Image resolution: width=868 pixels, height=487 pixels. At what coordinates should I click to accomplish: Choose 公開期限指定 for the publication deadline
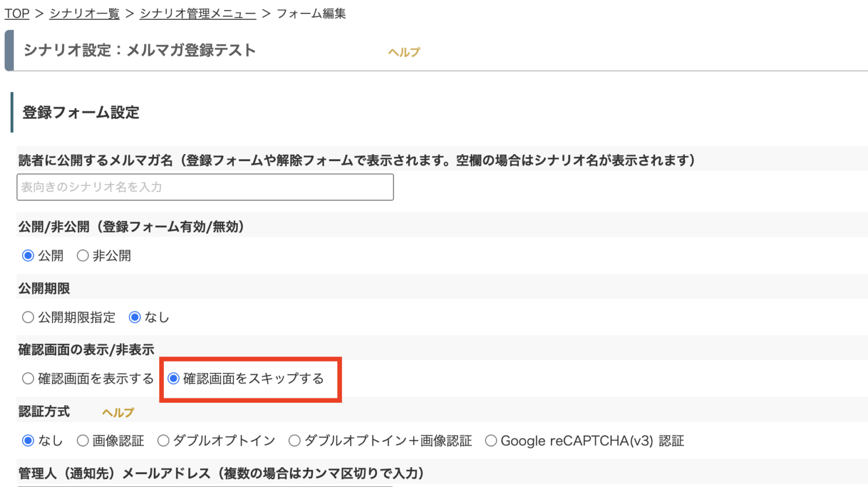(28, 317)
